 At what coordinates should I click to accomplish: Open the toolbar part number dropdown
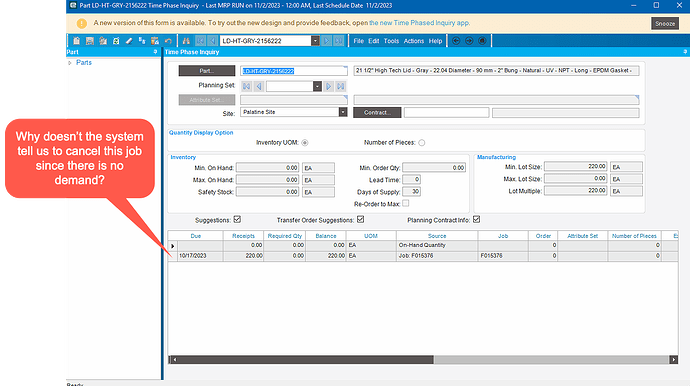(315, 41)
